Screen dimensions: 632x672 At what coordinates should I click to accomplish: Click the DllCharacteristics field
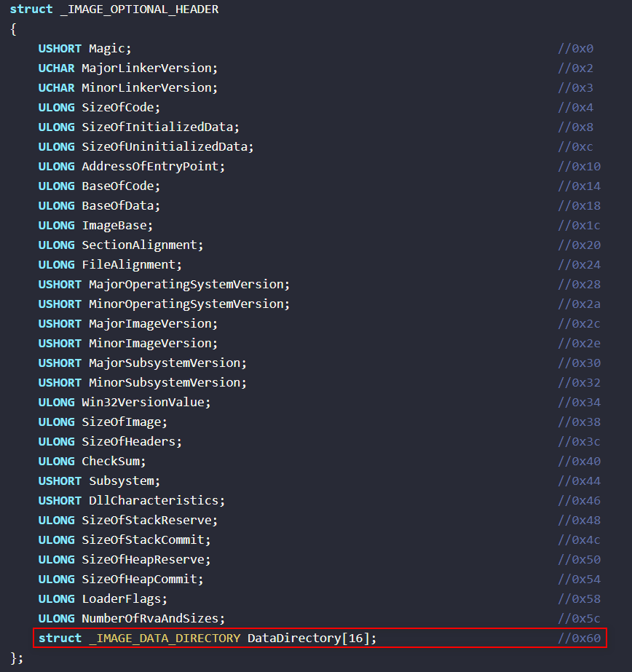click(157, 501)
